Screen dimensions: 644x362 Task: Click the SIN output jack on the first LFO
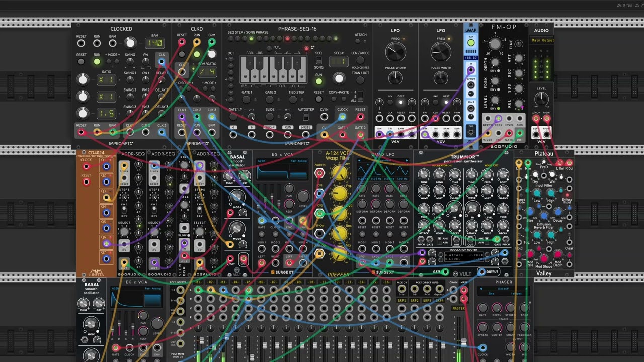[379, 134]
